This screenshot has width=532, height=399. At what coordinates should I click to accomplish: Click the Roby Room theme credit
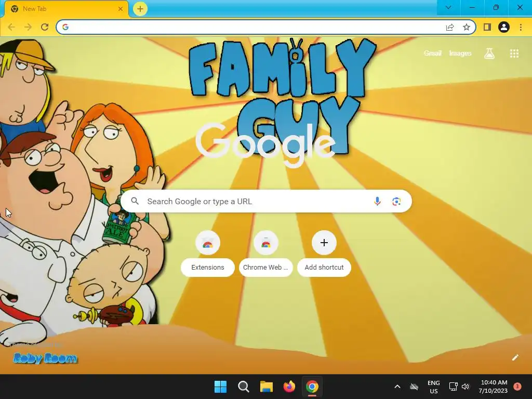(x=45, y=358)
